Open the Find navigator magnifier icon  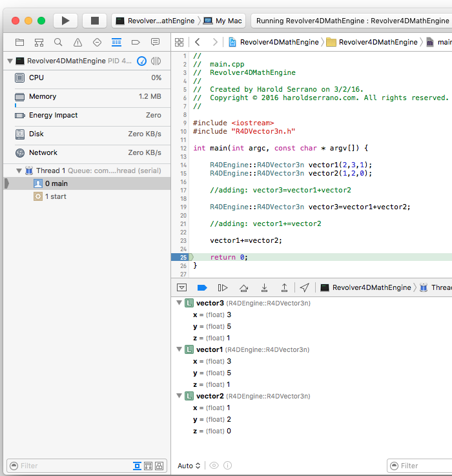coord(58,42)
